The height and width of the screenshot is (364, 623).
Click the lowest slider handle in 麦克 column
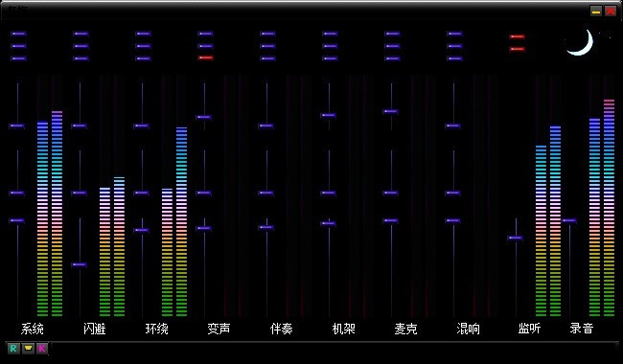(390, 220)
